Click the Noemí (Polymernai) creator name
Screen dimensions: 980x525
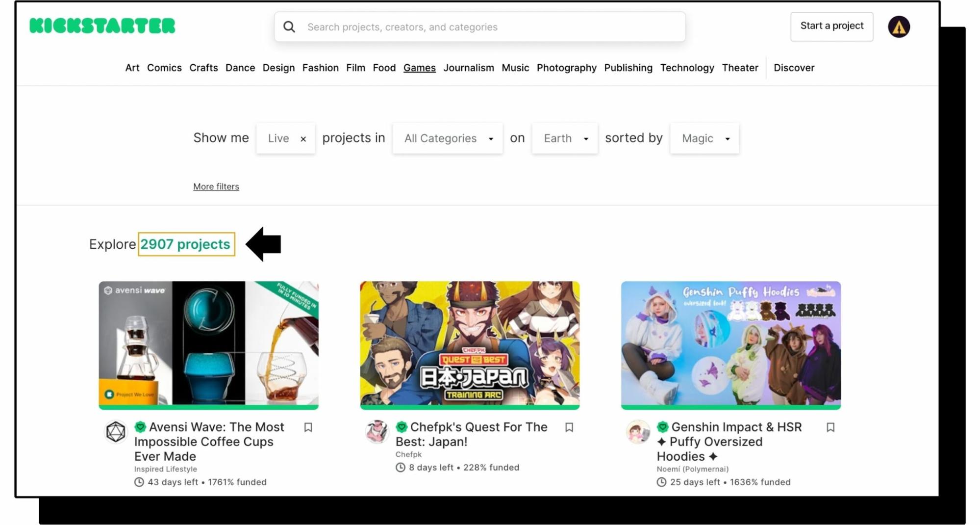[693, 469]
